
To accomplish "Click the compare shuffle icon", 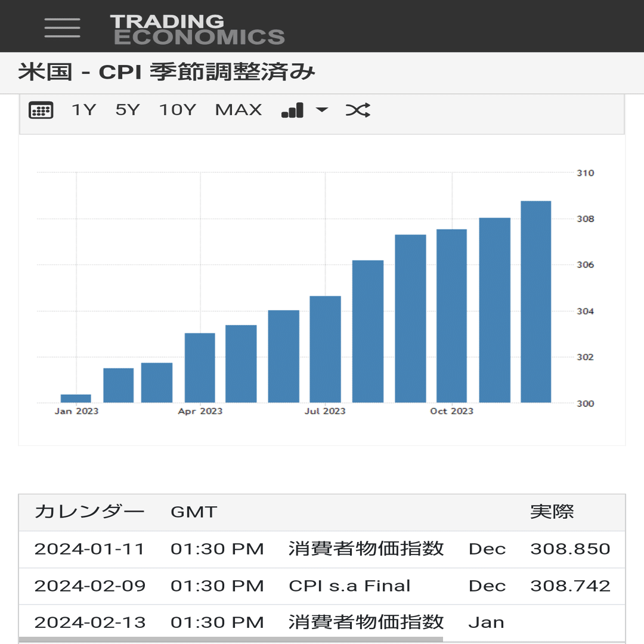I will click(x=358, y=110).
